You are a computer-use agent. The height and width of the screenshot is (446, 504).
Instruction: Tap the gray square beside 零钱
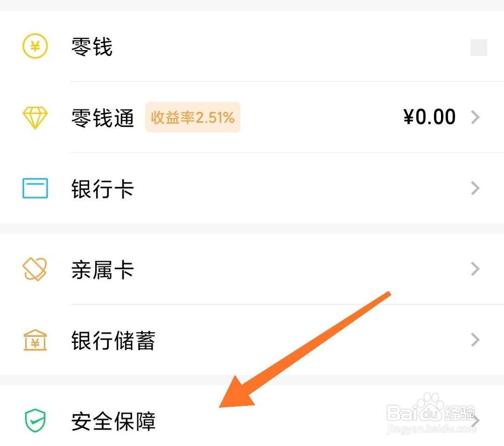[478, 47]
